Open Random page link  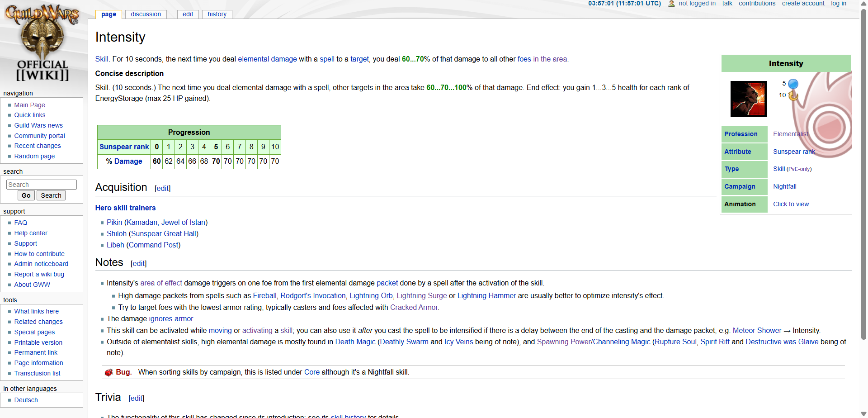(x=34, y=156)
